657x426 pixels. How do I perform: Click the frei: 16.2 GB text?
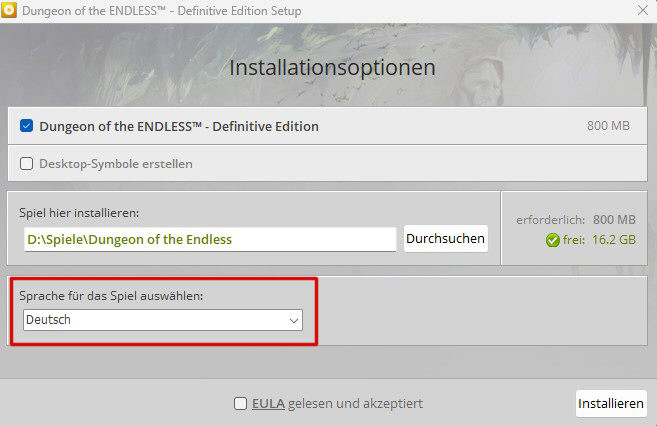pos(599,240)
